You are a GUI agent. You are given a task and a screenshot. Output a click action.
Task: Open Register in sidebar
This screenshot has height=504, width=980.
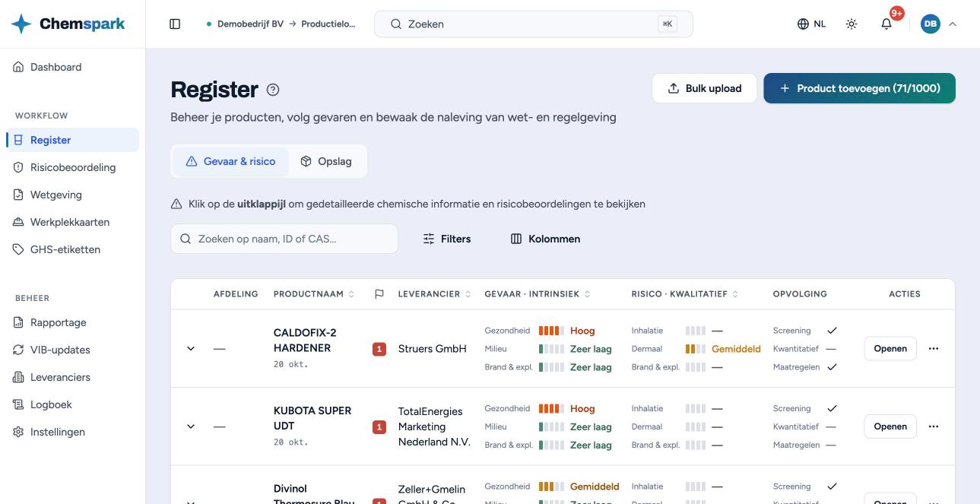click(72, 140)
